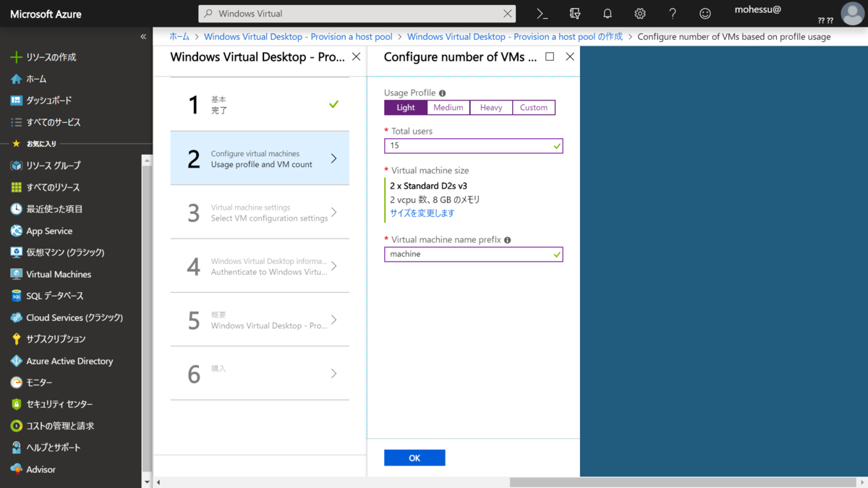Close the Windows Virtual Desktop blade
Viewport: 868px width, 488px height.
click(356, 56)
